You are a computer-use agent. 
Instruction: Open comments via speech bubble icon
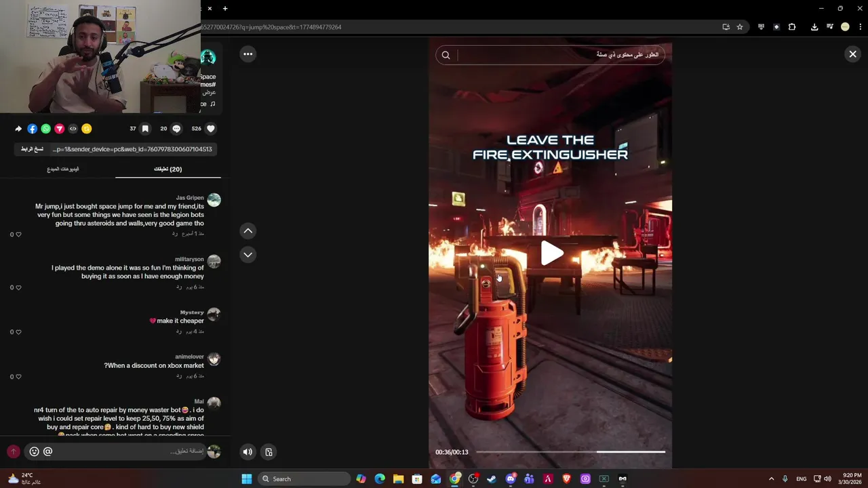pos(176,129)
